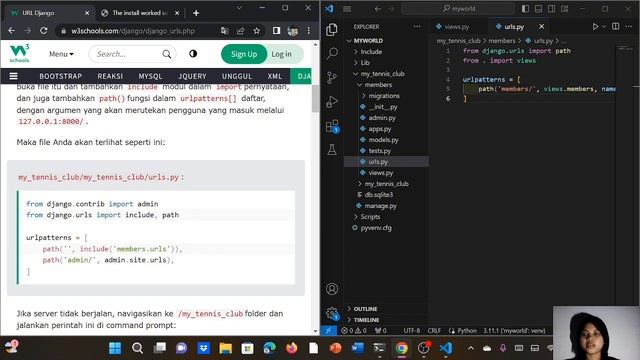
Task: Bookmark this page with the star icon
Action: click(256, 31)
